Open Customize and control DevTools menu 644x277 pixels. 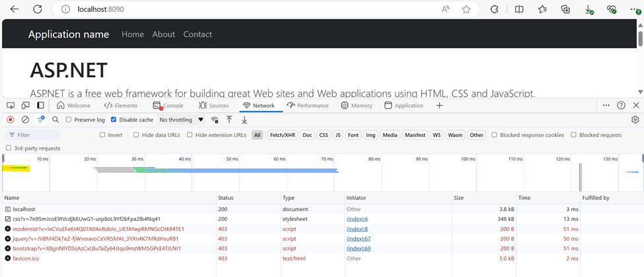pyautogui.click(x=606, y=106)
